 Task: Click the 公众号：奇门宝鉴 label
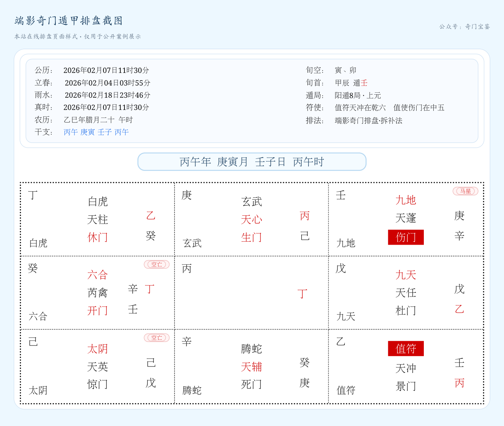click(x=465, y=27)
